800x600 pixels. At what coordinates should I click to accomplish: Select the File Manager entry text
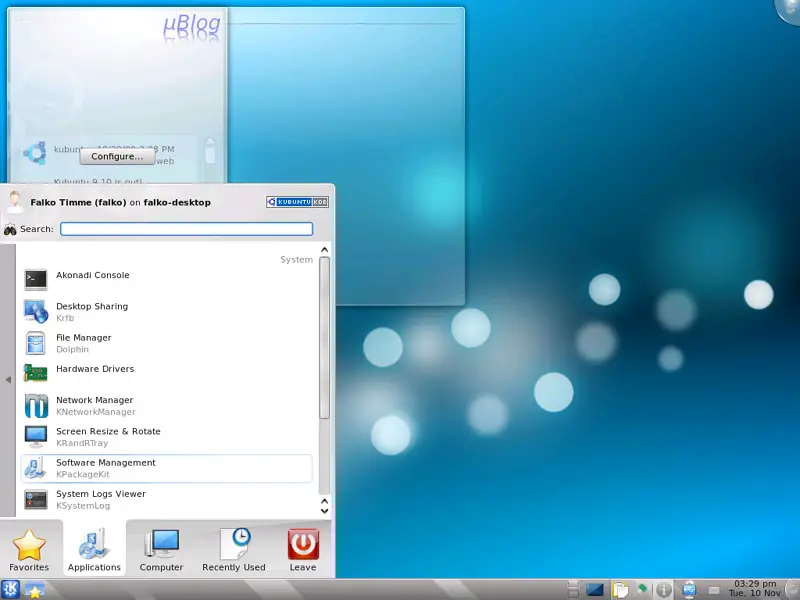coord(84,337)
